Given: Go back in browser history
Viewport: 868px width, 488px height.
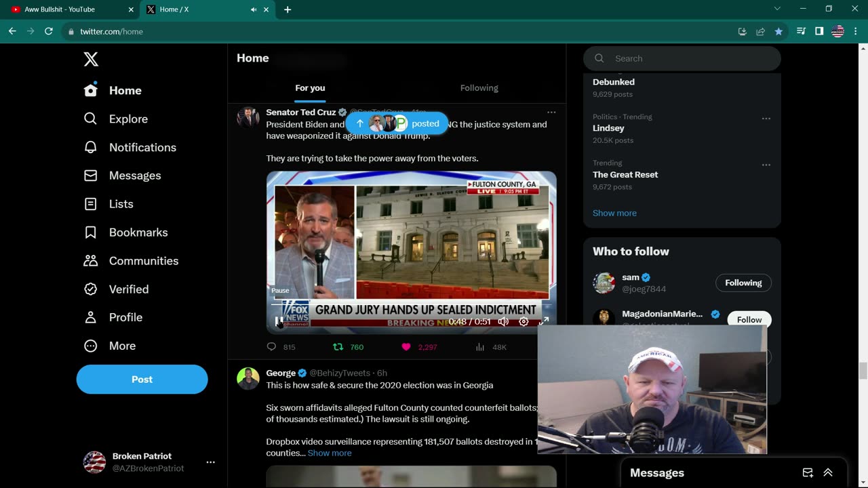Looking at the screenshot, I should click(12, 31).
